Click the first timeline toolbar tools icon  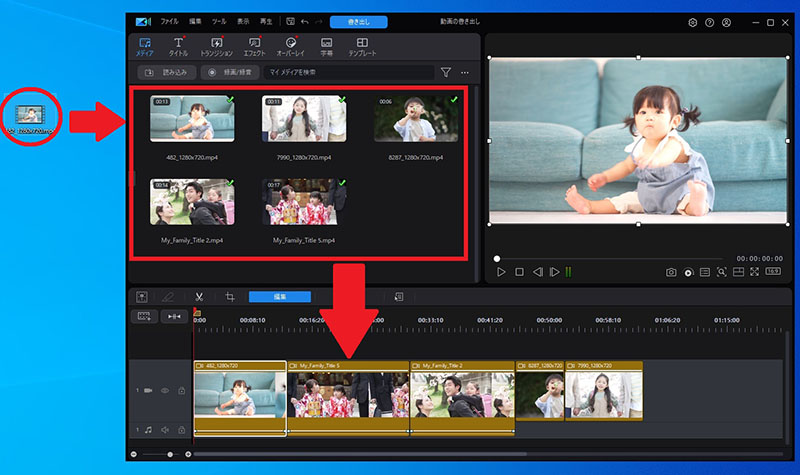142,296
